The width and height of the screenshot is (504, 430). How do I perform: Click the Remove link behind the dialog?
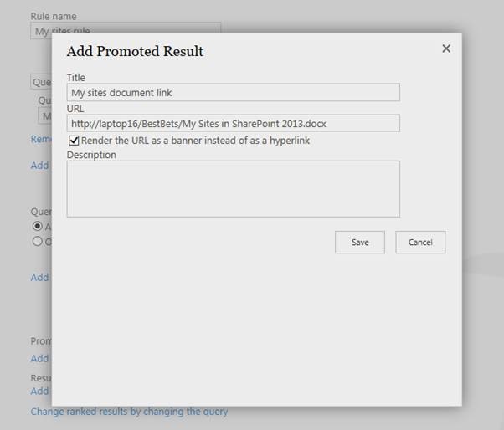point(41,139)
